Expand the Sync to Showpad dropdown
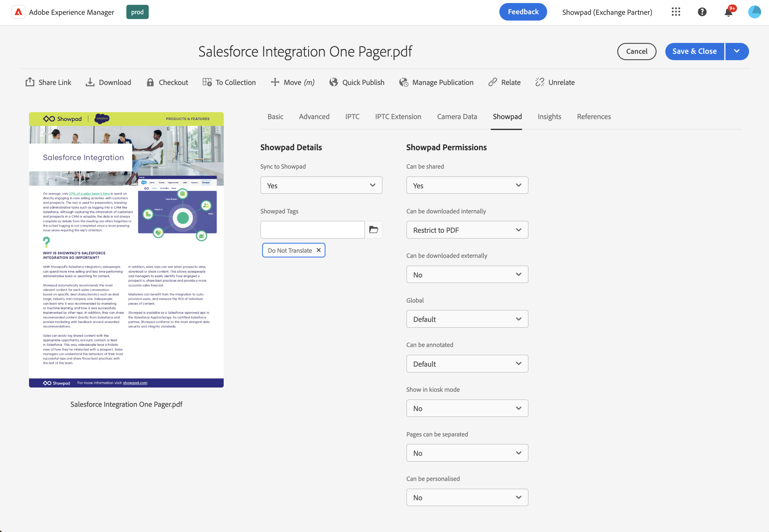 pos(321,185)
